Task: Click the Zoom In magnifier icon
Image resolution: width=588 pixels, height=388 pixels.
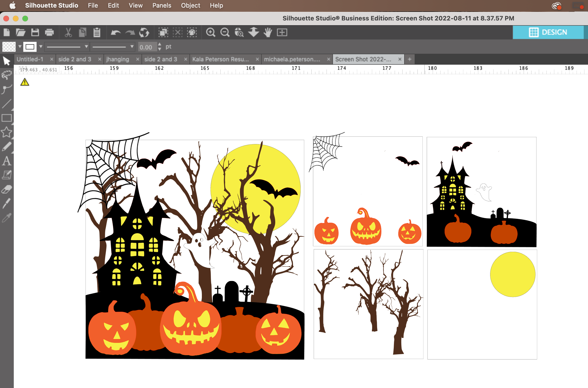Action: click(211, 32)
